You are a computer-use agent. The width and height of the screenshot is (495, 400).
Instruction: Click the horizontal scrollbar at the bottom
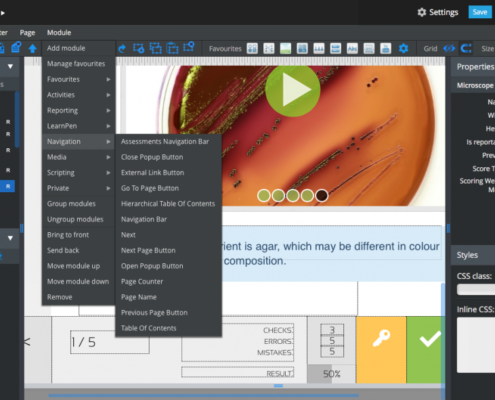pos(203,396)
